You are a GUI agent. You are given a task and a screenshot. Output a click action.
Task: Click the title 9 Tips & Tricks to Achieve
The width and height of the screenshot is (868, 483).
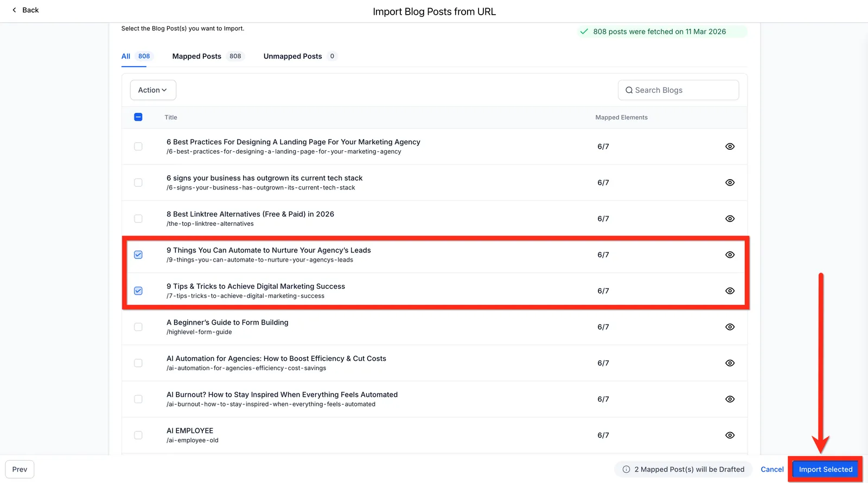pyautogui.click(x=256, y=287)
